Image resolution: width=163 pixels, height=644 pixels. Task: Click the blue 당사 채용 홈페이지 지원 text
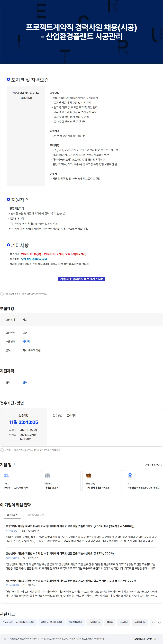(34, 259)
